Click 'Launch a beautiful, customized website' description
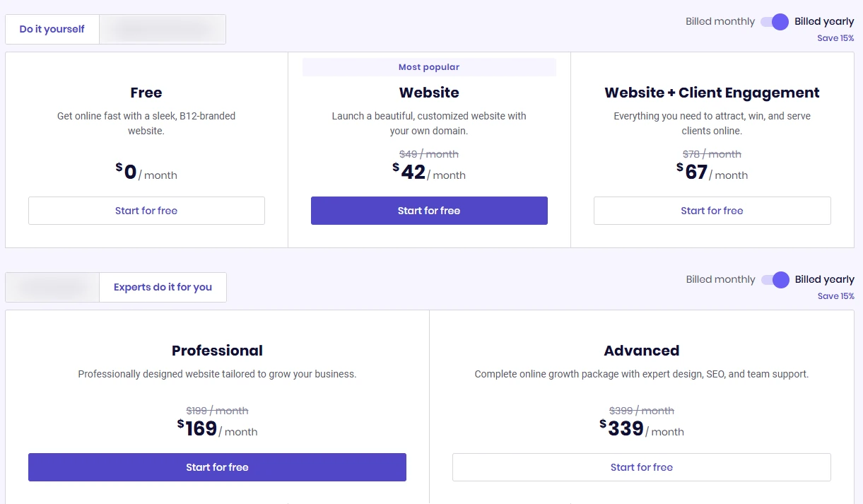863x504 pixels. 429,124
